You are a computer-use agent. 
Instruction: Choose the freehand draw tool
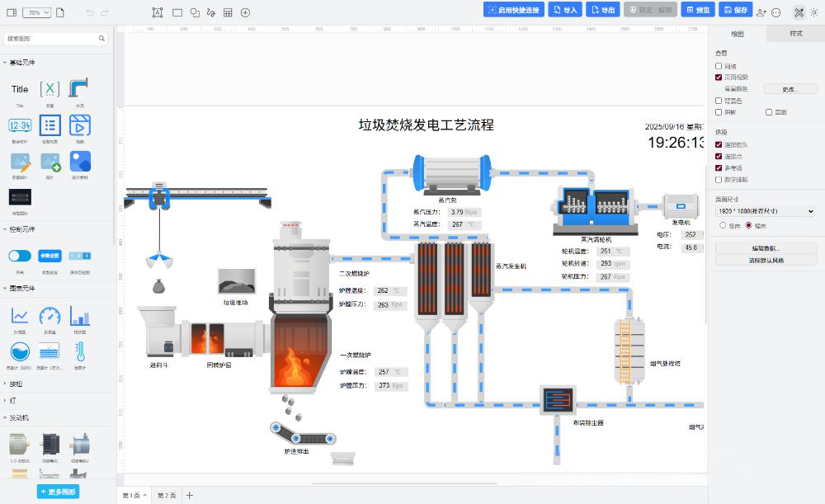pos(211,12)
